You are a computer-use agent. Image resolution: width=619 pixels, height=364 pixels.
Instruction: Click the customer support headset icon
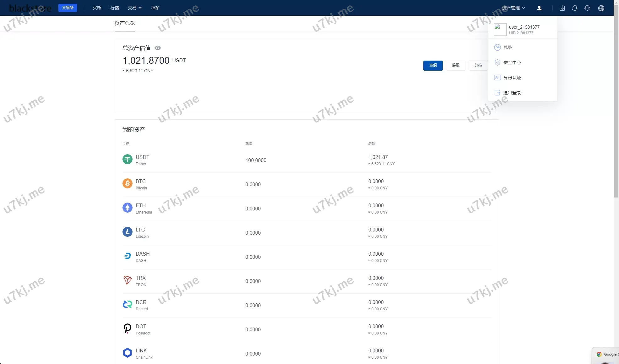point(587,8)
